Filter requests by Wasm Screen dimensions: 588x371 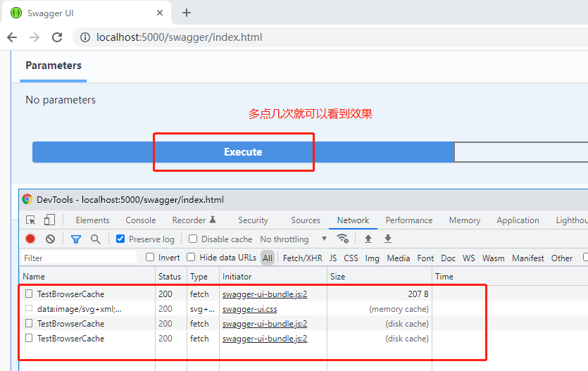pos(493,258)
